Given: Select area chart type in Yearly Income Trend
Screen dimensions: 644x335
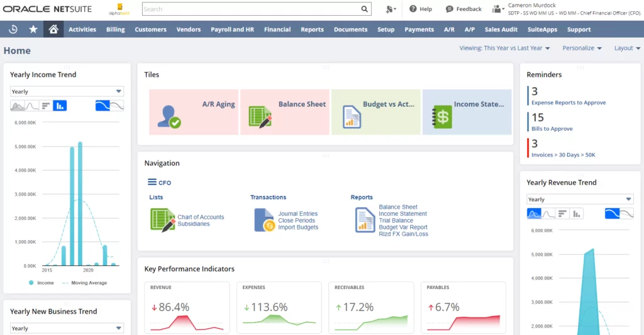Looking at the screenshot, I should (18, 106).
